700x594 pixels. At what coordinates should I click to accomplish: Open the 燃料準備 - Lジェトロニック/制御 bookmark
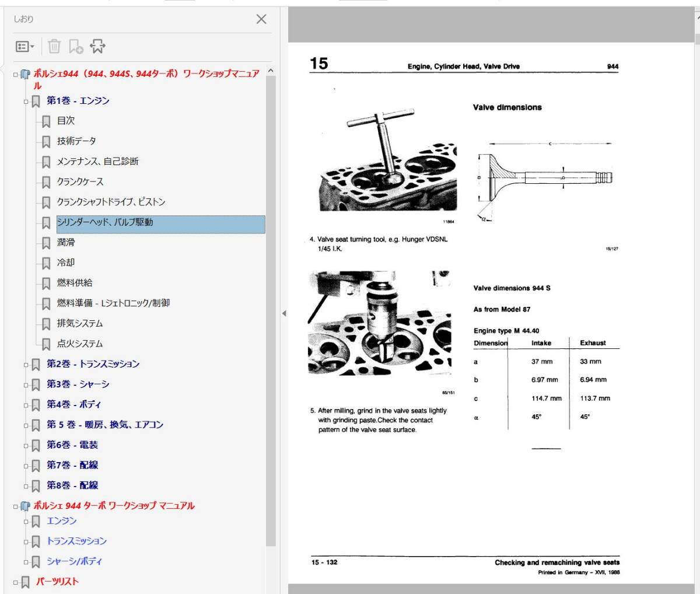tap(113, 303)
